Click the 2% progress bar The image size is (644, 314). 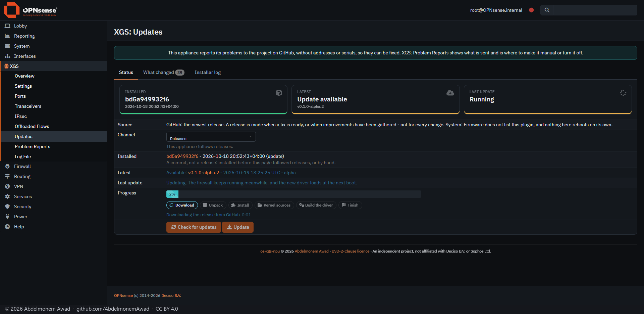tap(294, 194)
